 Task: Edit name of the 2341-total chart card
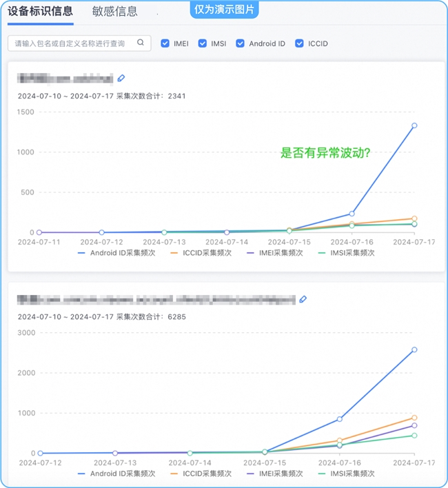point(121,78)
